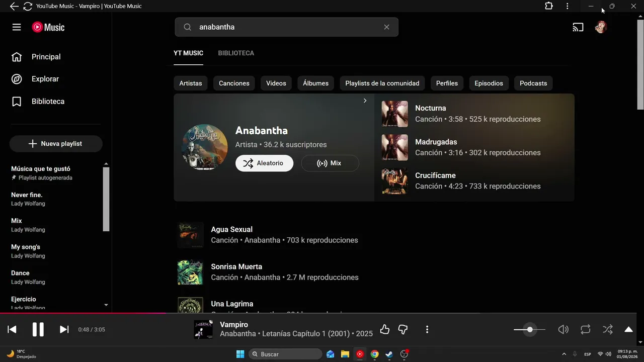Start the Anabantha Mix radio

(330, 163)
